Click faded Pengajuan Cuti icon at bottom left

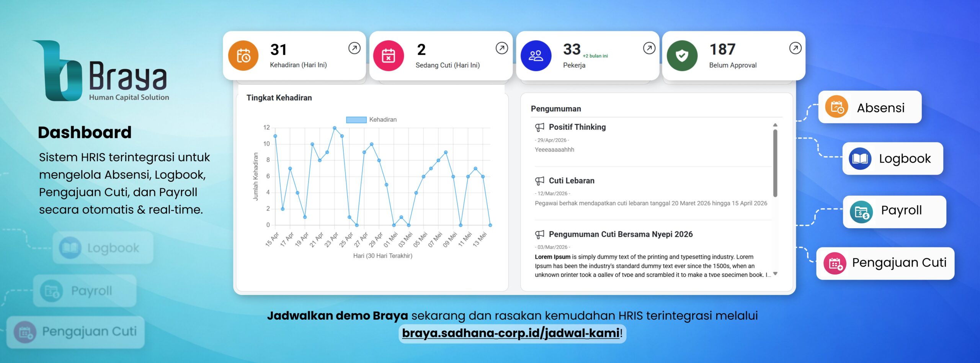coord(25,332)
